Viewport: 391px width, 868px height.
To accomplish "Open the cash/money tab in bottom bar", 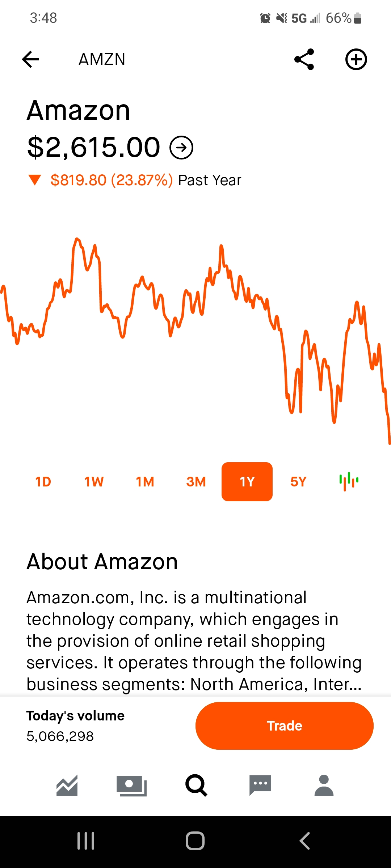I will [131, 786].
